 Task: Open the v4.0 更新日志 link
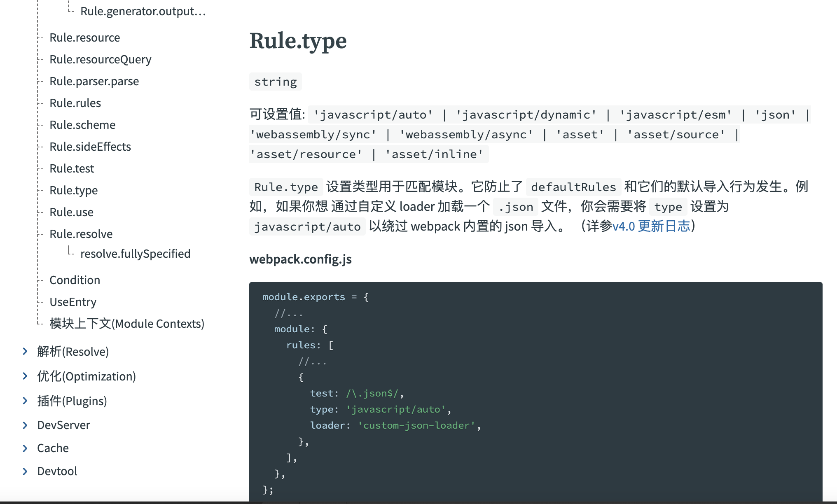pos(651,226)
